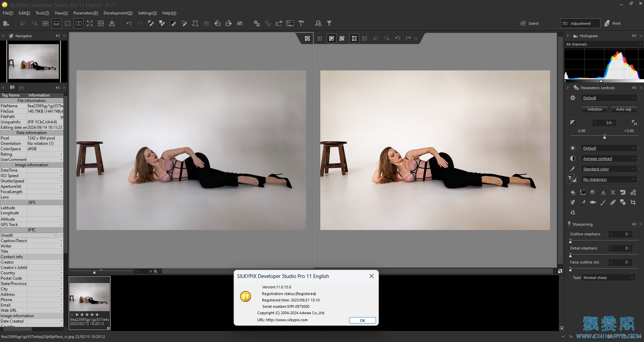The height and width of the screenshot is (342, 644).
Task: Select the brush retouch tool icon
Action: [603, 203]
